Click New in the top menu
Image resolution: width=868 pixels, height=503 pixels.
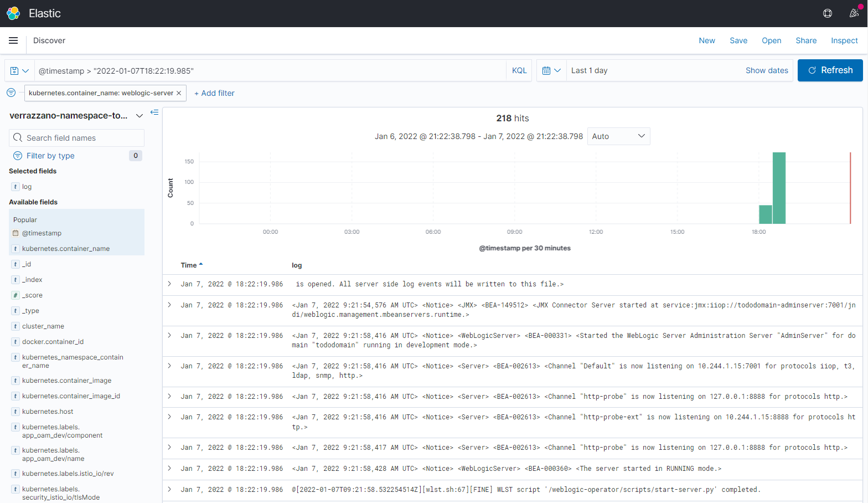(x=707, y=40)
